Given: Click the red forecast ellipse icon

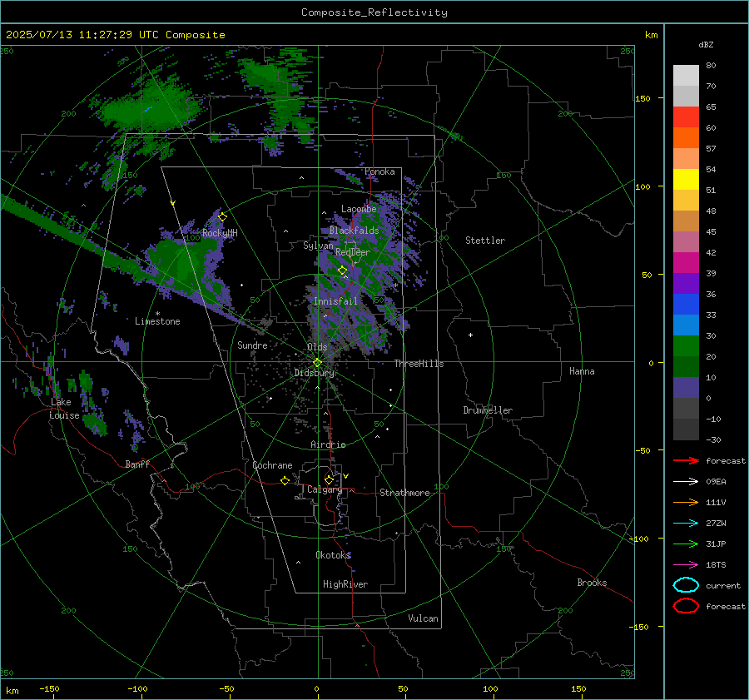Looking at the screenshot, I should (686, 606).
